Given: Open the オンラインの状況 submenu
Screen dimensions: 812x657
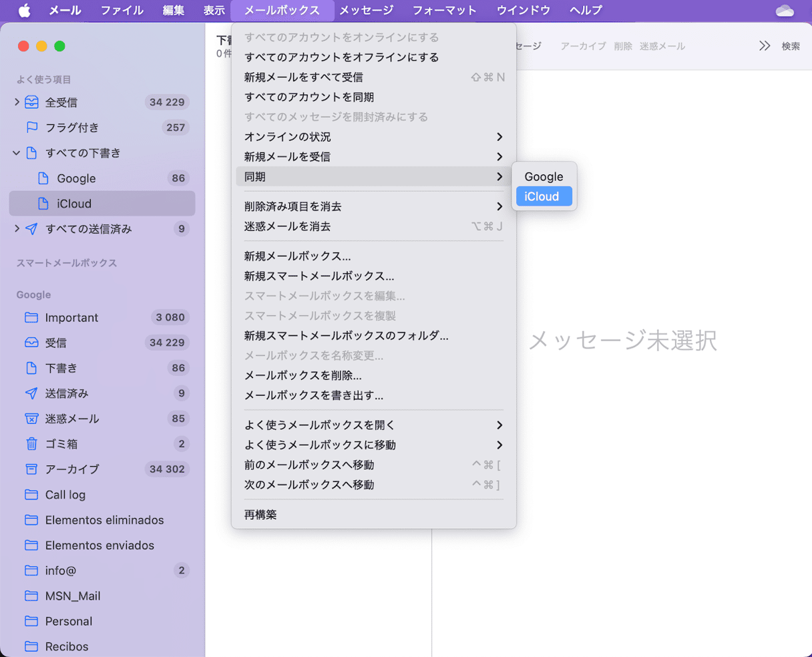Looking at the screenshot, I should point(374,137).
